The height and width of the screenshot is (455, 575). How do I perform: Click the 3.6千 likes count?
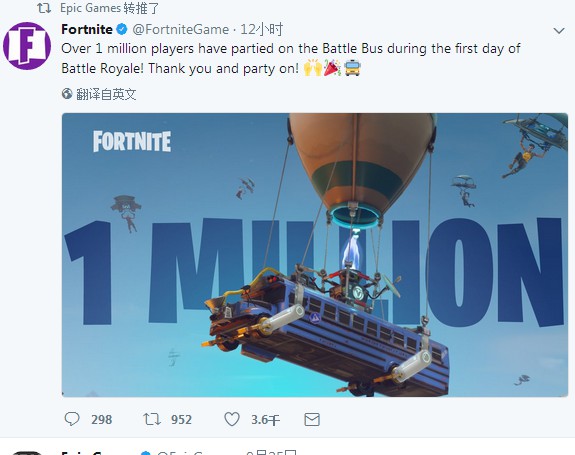tap(265, 419)
